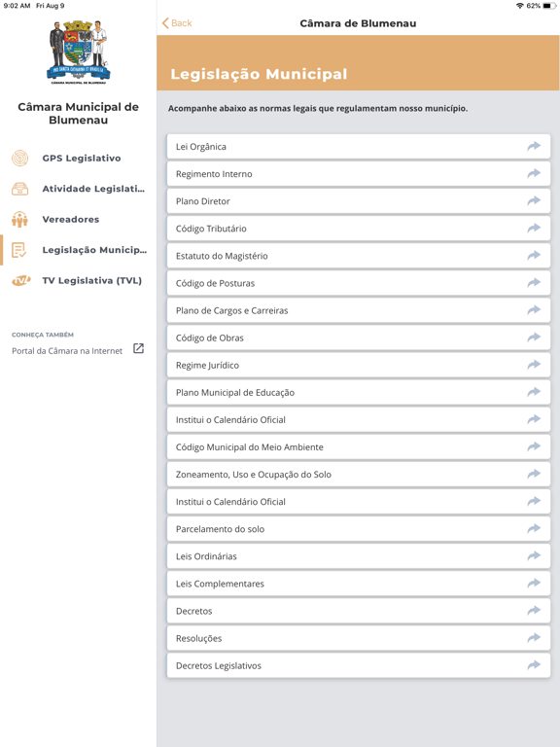
Task: Tap share arrow on Decretos Legislativos row
Action: [x=534, y=665]
